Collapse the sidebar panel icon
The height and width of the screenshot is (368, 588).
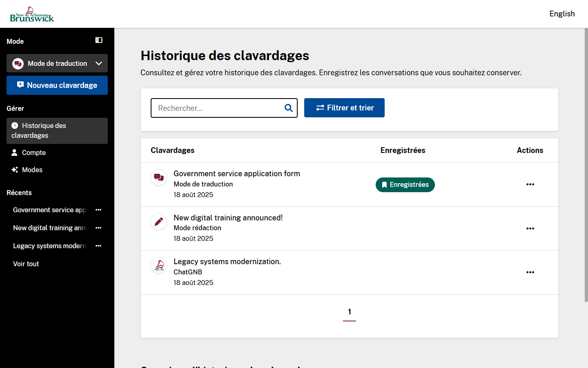[99, 40]
